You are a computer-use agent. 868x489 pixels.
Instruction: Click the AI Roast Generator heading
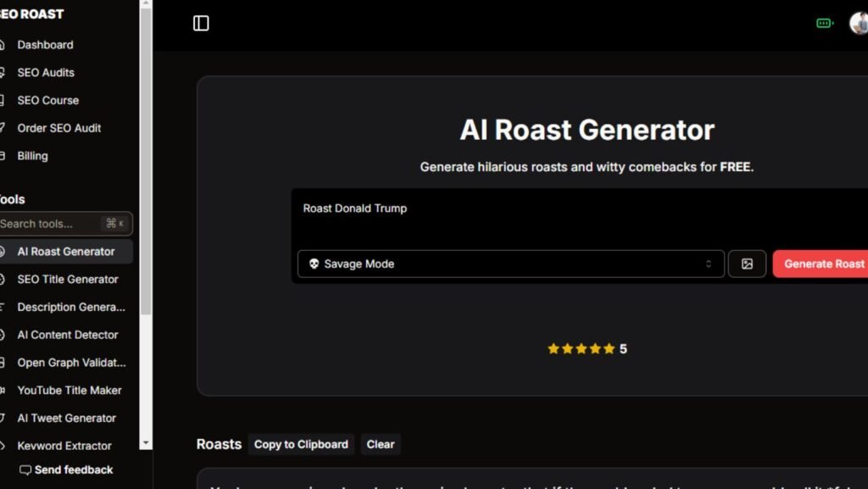[587, 130]
